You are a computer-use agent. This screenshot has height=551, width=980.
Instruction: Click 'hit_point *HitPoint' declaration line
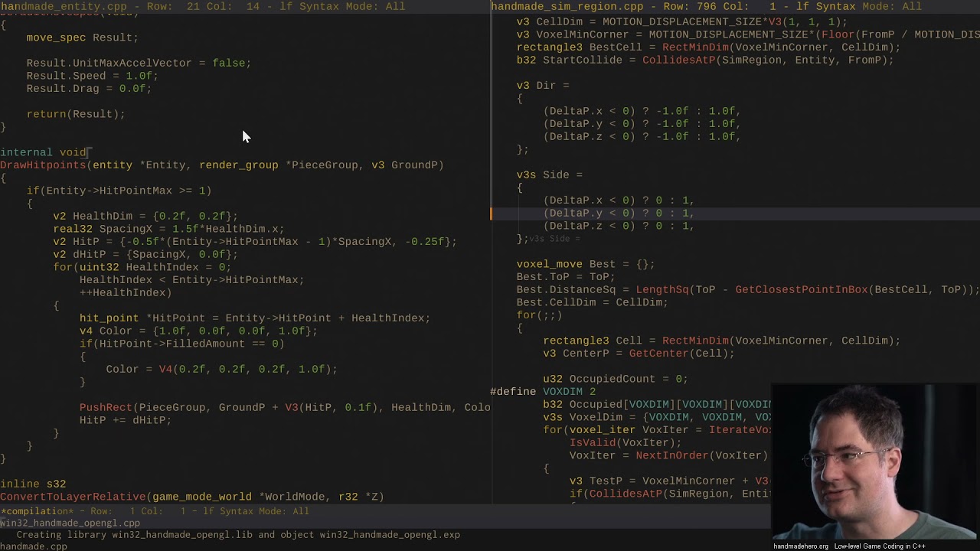[x=255, y=318]
